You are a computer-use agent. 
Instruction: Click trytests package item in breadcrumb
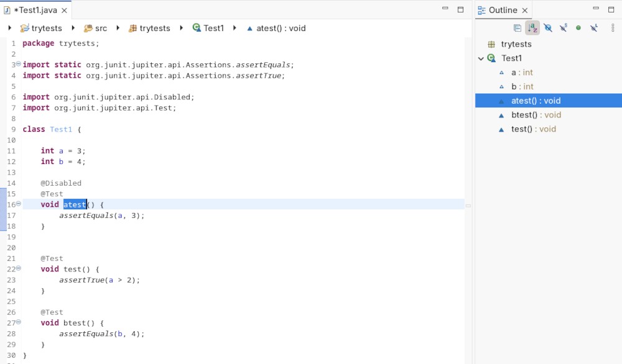click(149, 28)
